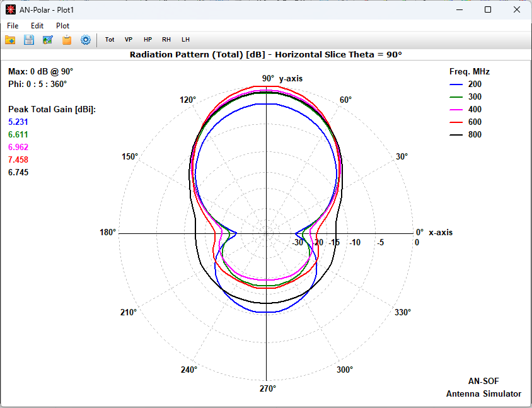Click the 'Freq. MHz' legend heading
Image resolution: width=532 pixels, height=408 pixels.
tap(470, 72)
